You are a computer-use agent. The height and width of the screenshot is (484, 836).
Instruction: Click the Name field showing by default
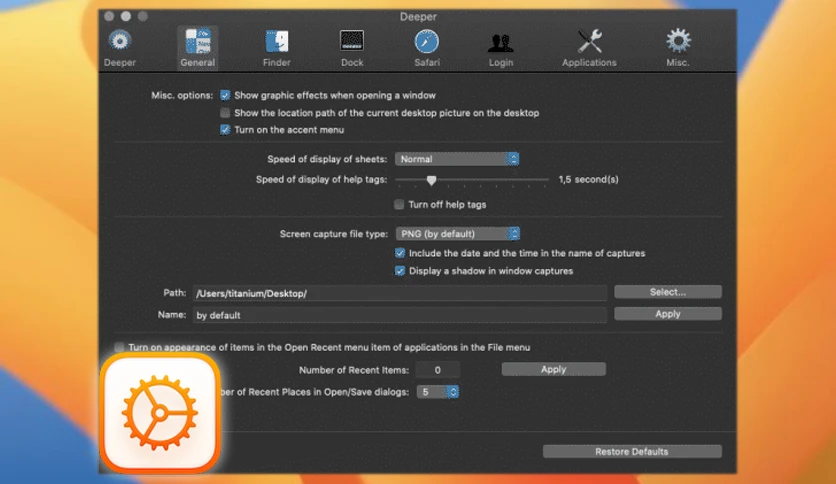[x=399, y=315]
